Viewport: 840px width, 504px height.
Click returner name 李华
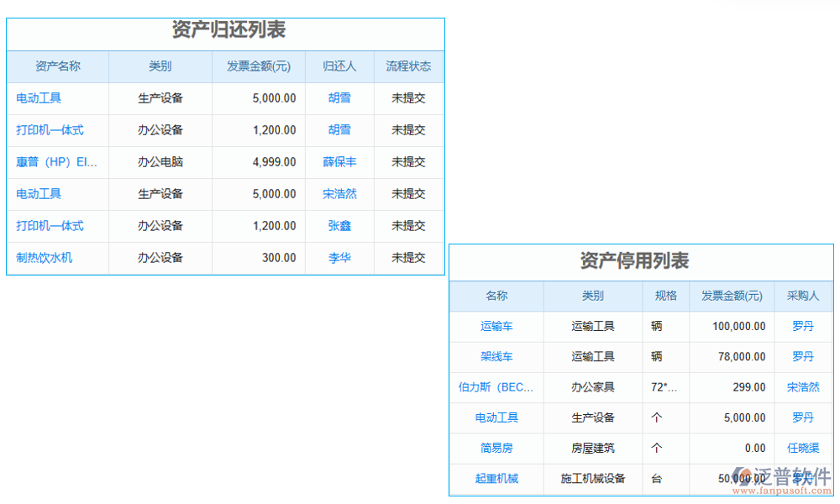pyautogui.click(x=339, y=258)
